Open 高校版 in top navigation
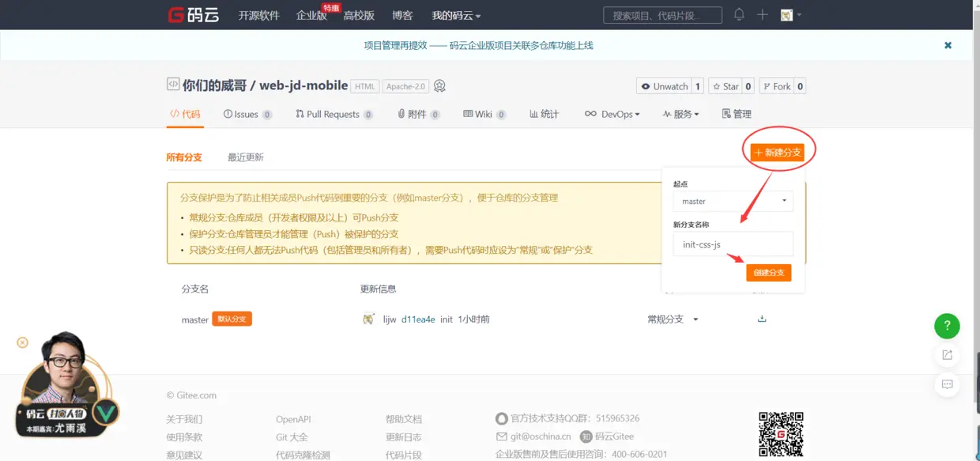The height and width of the screenshot is (461, 980). pyautogui.click(x=359, y=15)
